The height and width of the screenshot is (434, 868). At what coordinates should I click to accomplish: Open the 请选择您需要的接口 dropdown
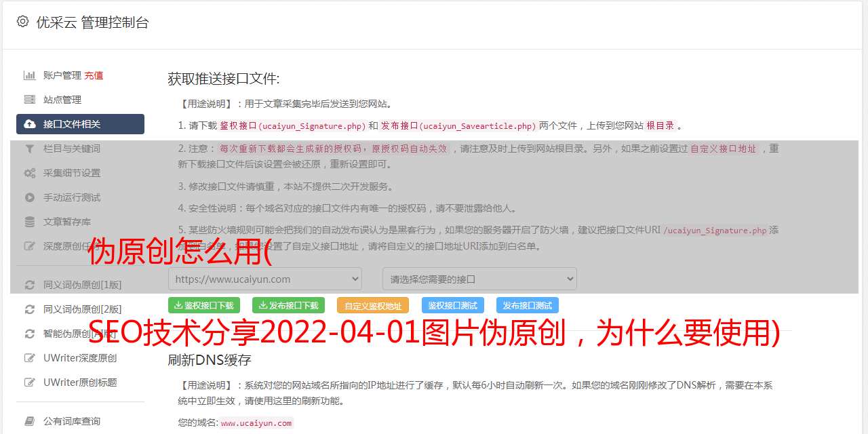coord(479,279)
